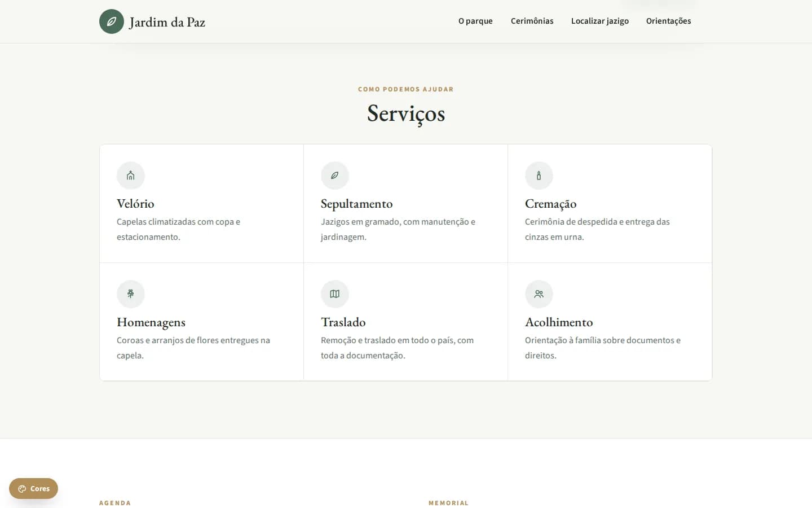The width and height of the screenshot is (812, 508).
Task: Select Orientações in the top navigation
Action: (x=668, y=21)
